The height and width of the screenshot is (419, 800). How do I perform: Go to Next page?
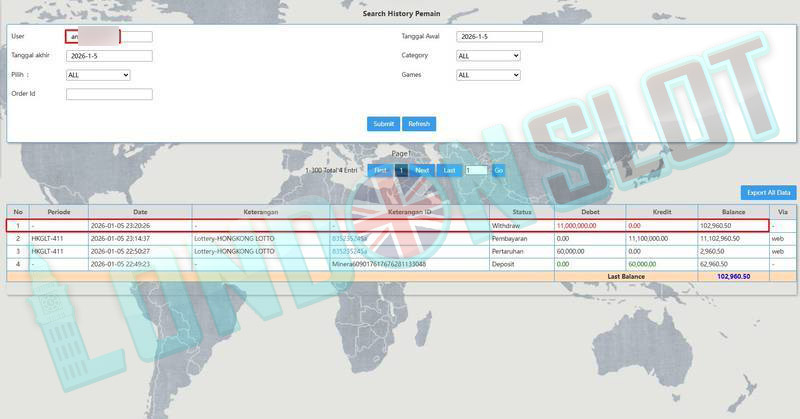click(x=422, y=171)
